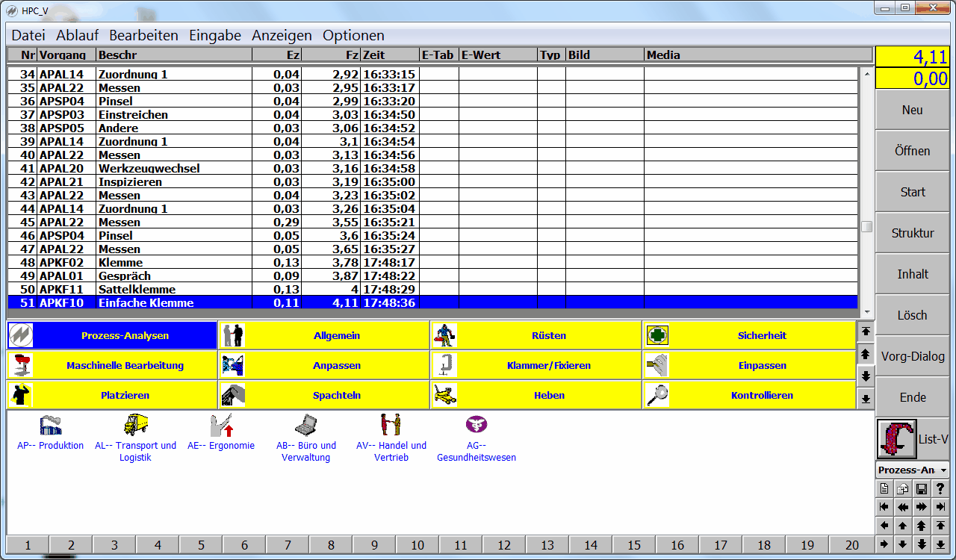Switch to numbered tab 10 at bottom

click(x=417, y=545)
